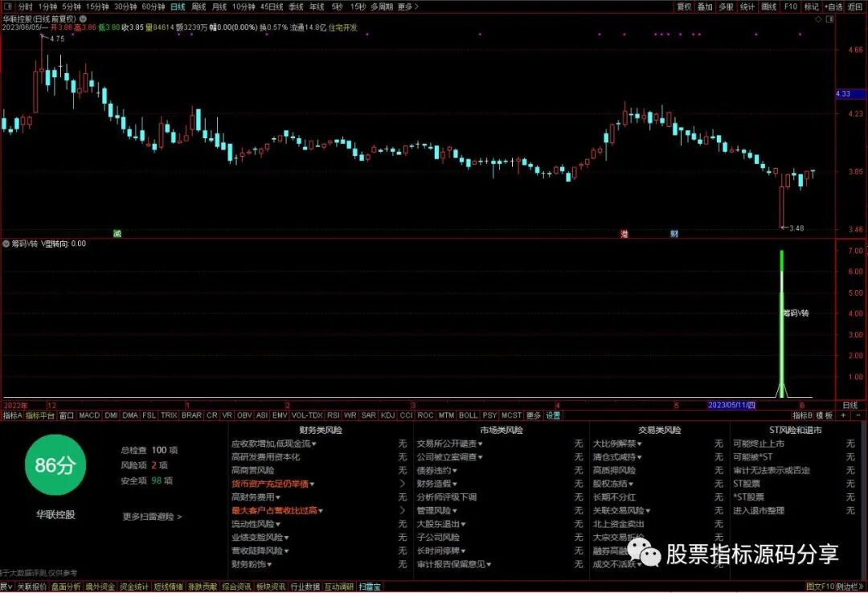Switch to 月线 monthly chart
The height and width of the screenshot is (593, 868).
(x=219, y=6)
